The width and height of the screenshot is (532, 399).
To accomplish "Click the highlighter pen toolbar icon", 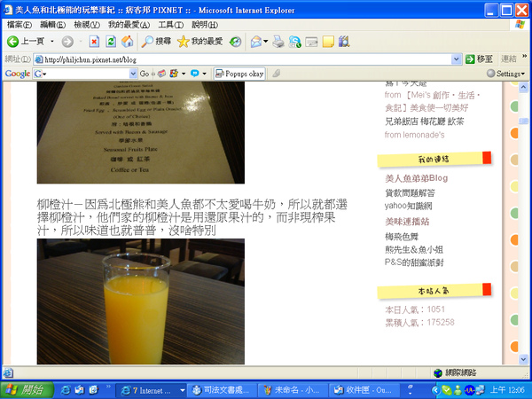I will click(x=276, y=74).
